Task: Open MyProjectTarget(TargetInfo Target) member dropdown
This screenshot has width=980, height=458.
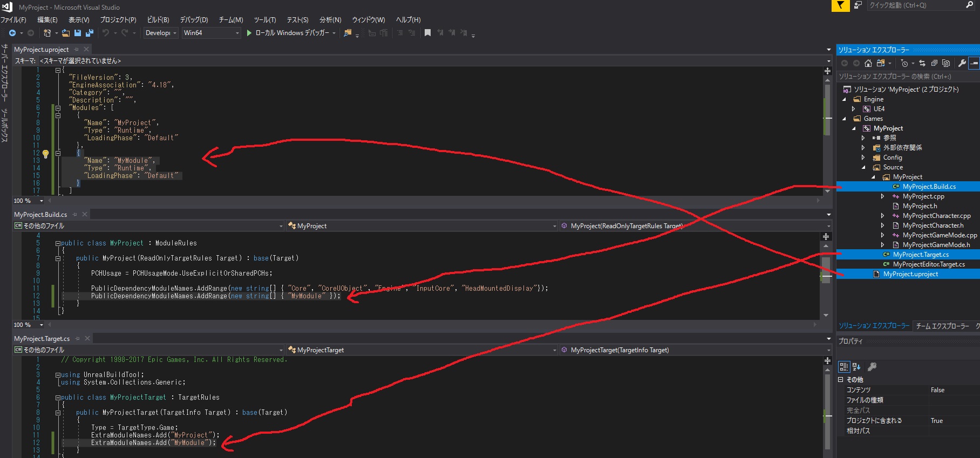Action: pyautogui.click(x=828, y=350)
